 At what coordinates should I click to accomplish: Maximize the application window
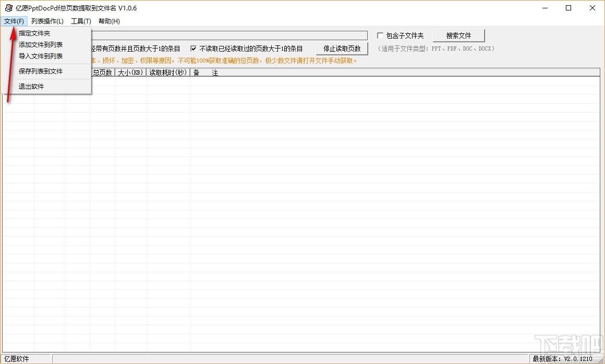coord(568,8)
